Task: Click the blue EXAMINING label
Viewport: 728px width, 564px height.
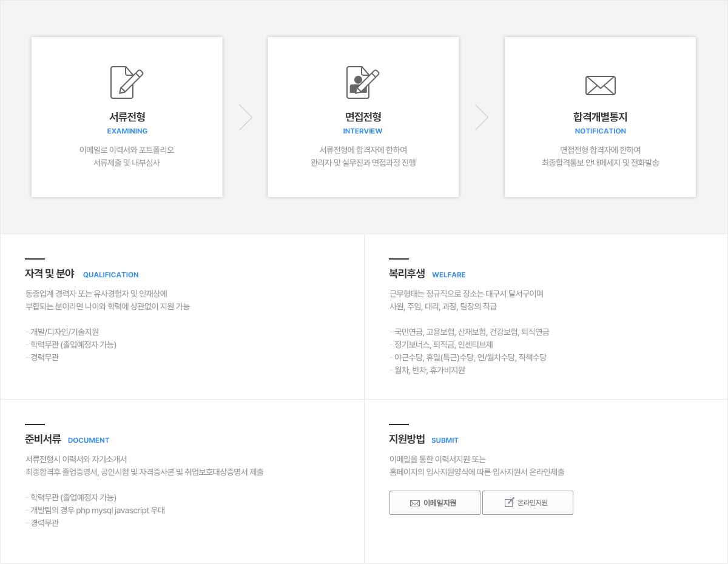Action: (127, 131)
